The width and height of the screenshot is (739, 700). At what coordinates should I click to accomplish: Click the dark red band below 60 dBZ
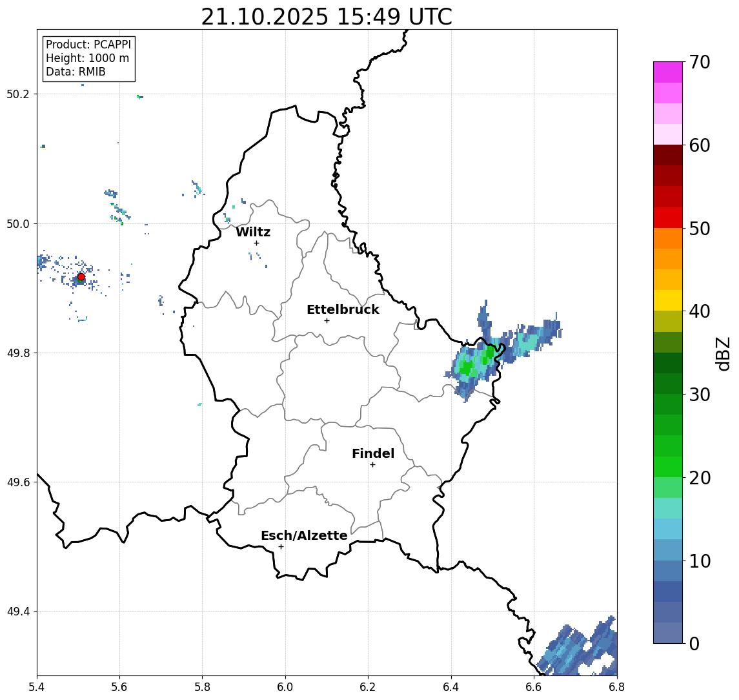[x=668, y=155]
